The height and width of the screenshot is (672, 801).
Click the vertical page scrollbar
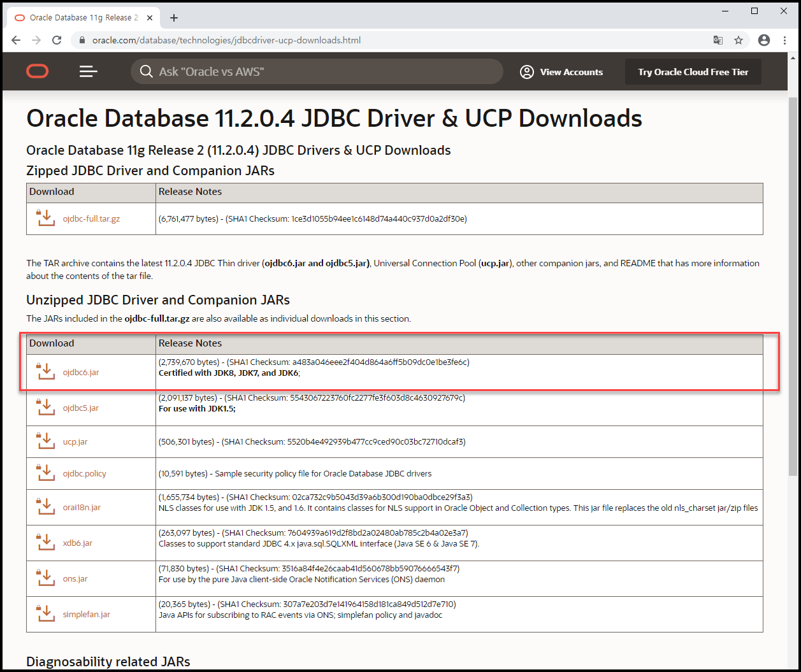[x=793, y=287]
